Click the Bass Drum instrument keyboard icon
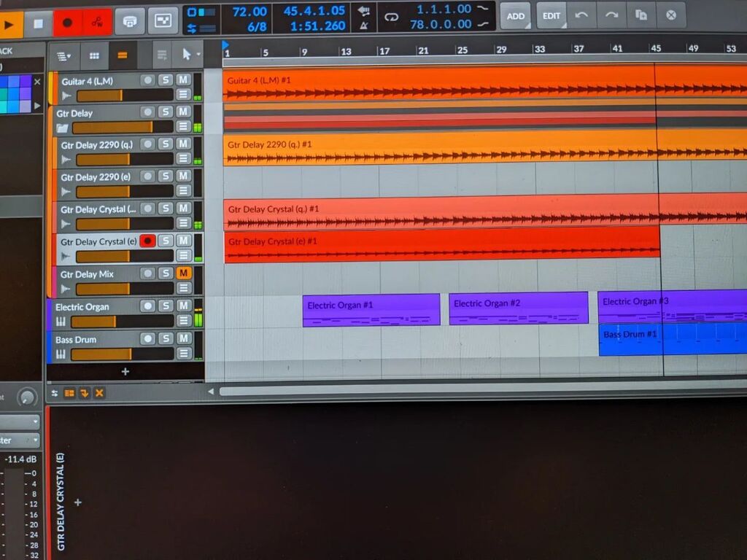747x560 pixels. (x=61, y=354)
